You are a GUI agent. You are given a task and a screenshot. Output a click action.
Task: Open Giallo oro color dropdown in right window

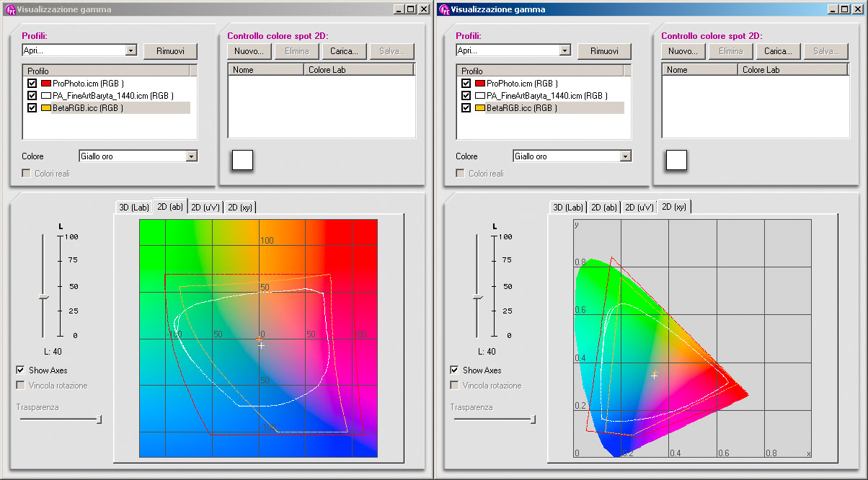[625, 156]
